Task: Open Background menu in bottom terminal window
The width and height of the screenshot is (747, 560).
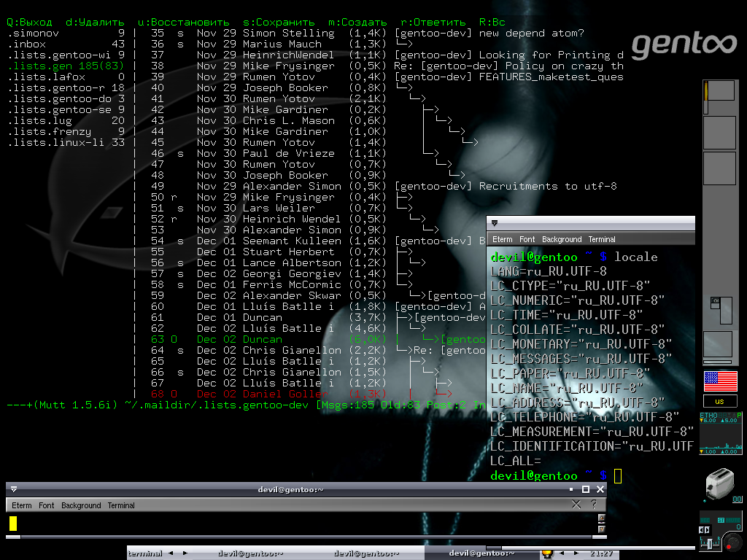Action: coord(81,505)
